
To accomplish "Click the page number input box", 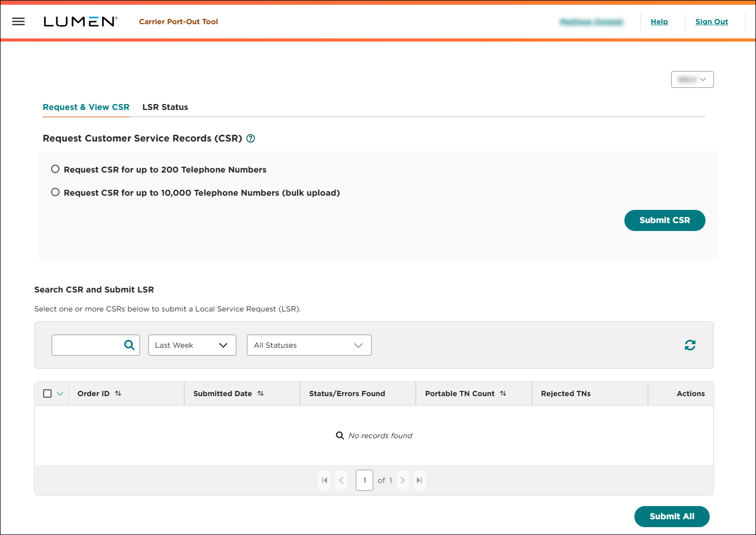I will click(x=364, y=480).
